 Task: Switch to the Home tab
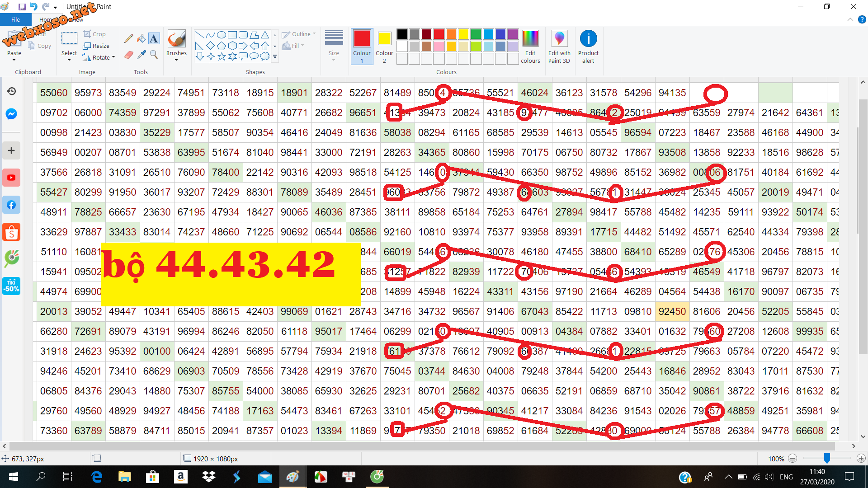point(46,19)
